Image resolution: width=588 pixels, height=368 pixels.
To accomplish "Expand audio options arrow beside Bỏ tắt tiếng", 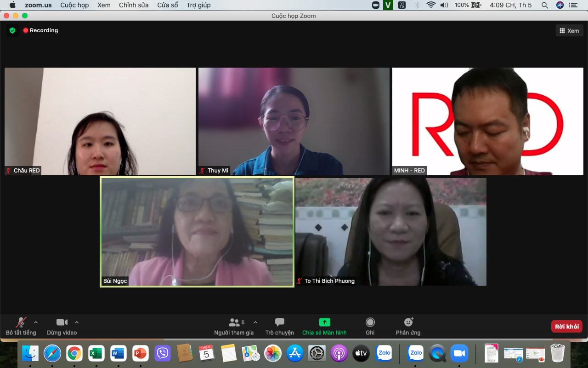I will [x=36, y=322].
